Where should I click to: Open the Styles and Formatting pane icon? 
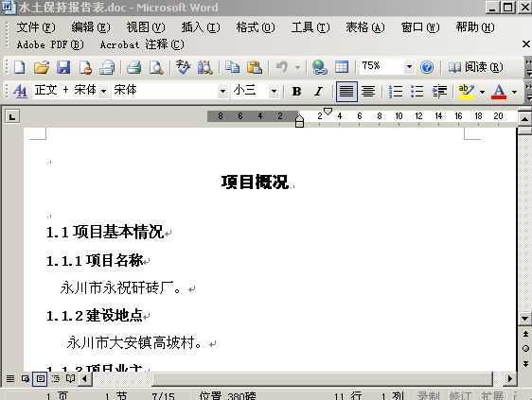click(x=20, y=91)
